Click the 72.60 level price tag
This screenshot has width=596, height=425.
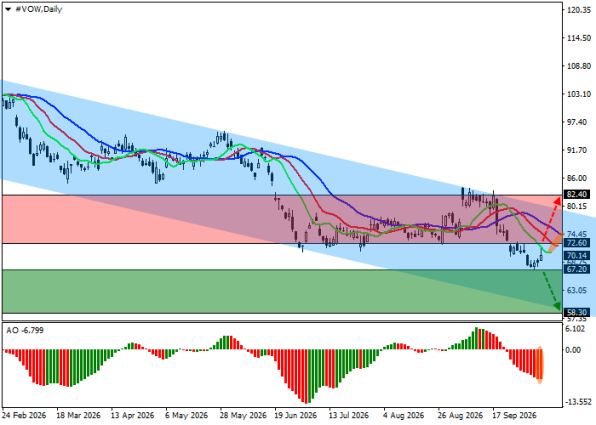point(577,243)
